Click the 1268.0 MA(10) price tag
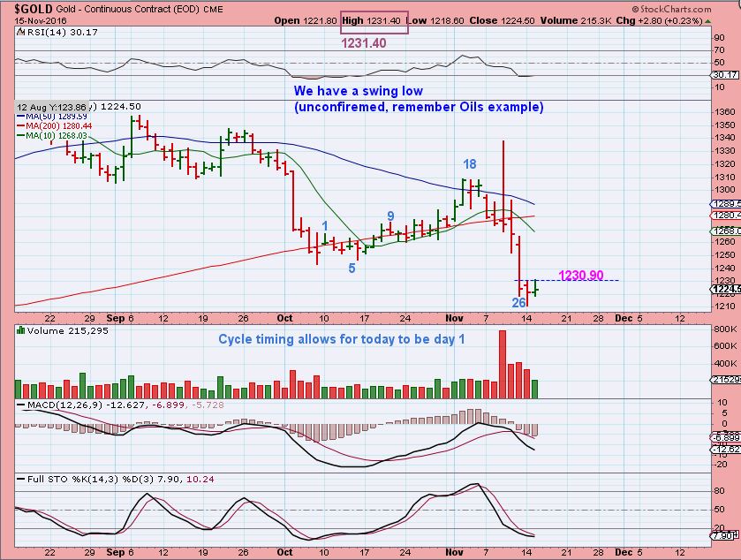Viewport: 741px width, 560px height. point(726,231)
